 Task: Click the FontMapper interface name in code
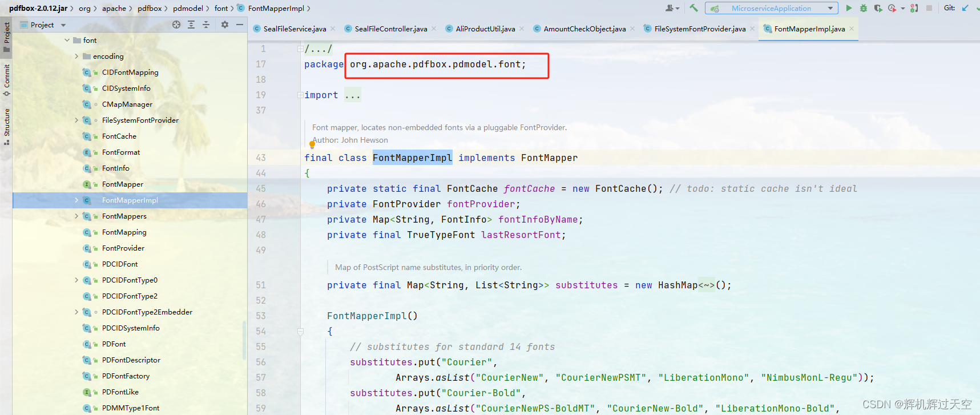549,158
